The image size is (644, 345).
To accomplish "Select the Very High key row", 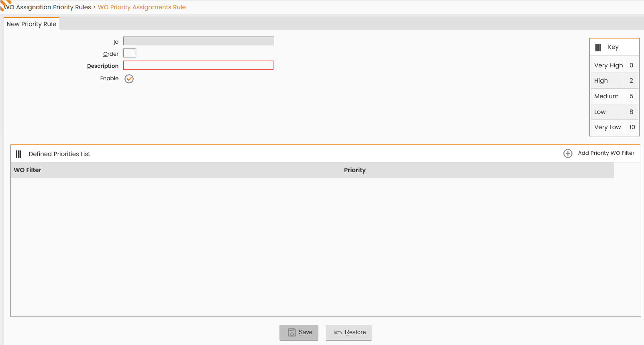I will tap(615, 65).
